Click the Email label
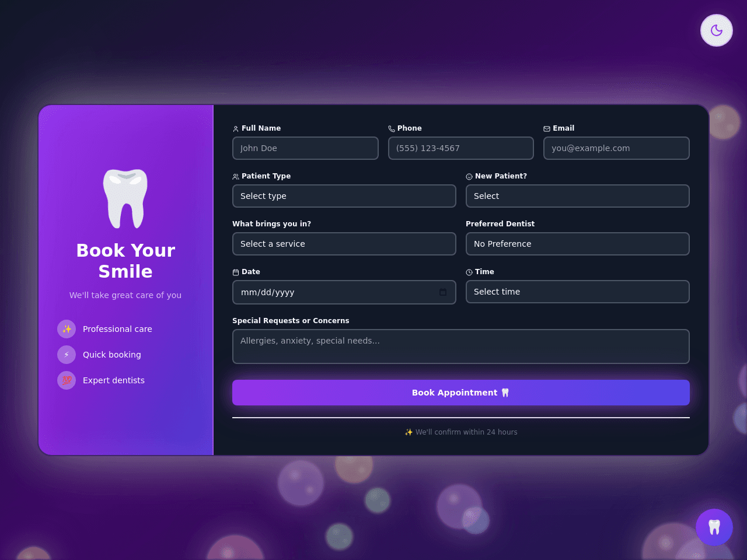 click(x=564, y=128)
